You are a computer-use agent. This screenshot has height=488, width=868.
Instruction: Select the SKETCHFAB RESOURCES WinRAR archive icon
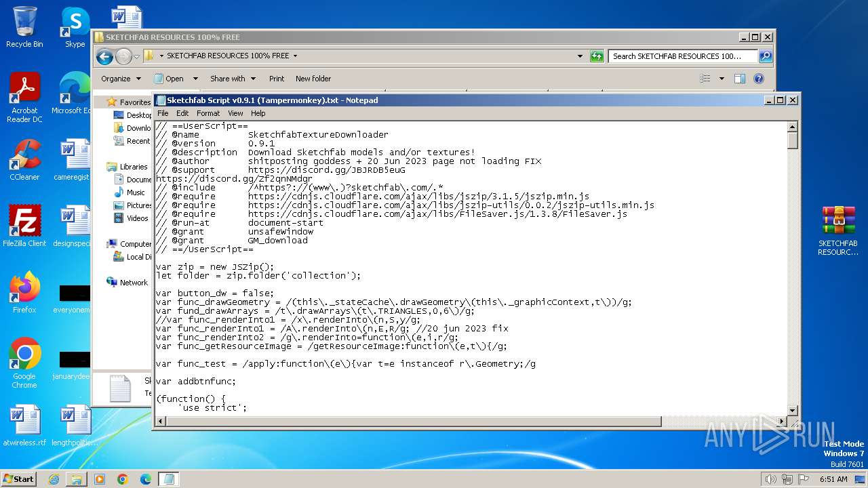[x=838, y=230]
